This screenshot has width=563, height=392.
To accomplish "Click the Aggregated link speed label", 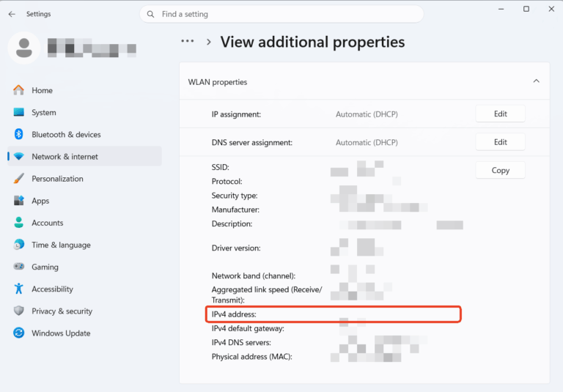I will pos(266,295).
